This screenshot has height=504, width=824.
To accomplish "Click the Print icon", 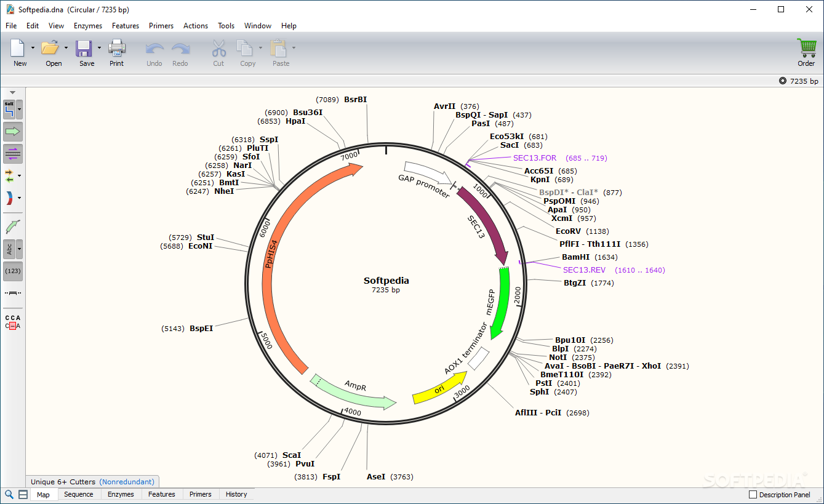I will click(116, 48).
